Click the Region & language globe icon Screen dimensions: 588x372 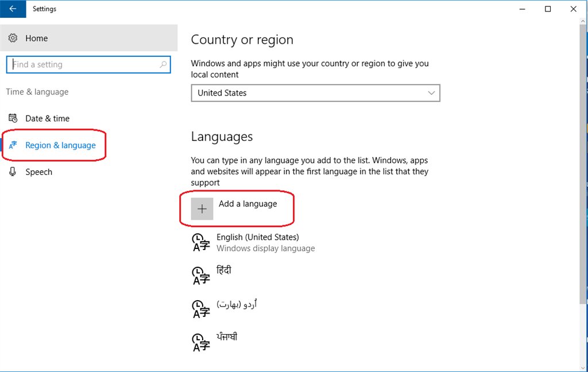point(14,145)
